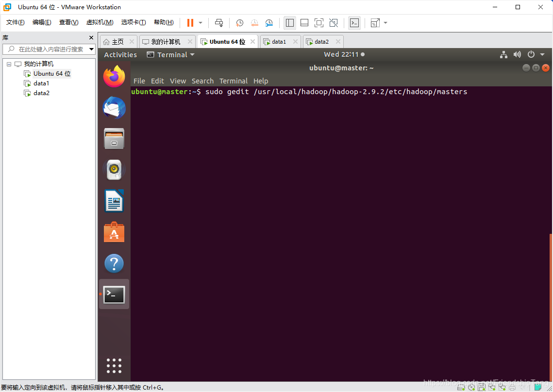Click the terminal vertical scrollbar
Image resolution: width=553 pixels, height=392 pixels.
coord(551,307)
